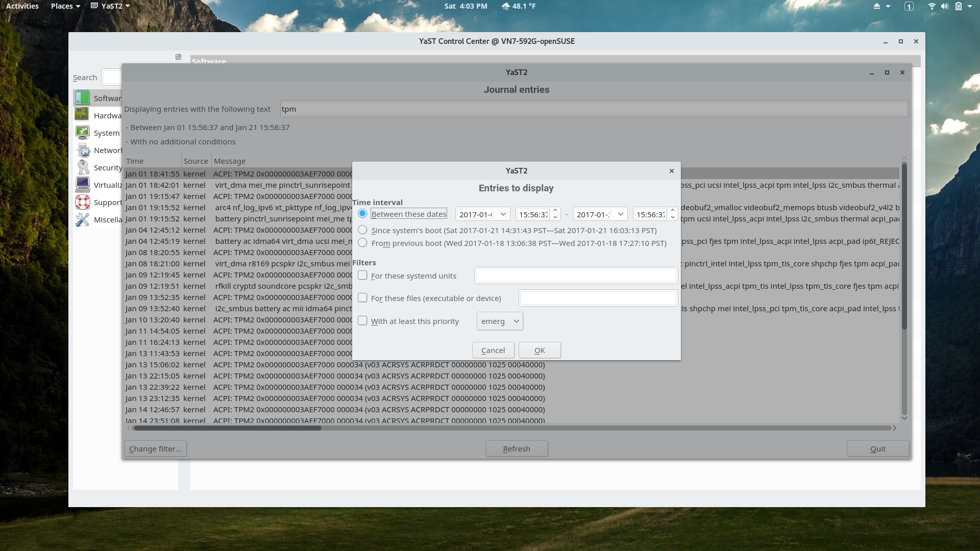
Task: Increase the end time stepper
Action: coord(673,210)
